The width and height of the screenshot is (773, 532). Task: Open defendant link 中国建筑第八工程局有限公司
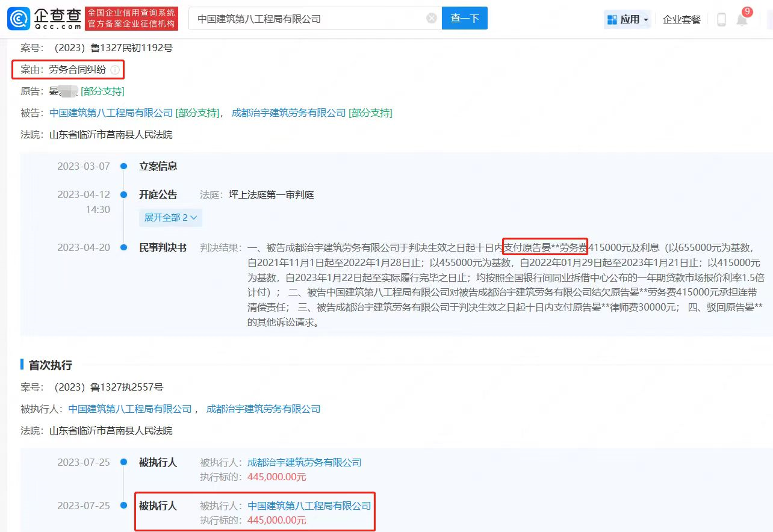click(111, 113)
